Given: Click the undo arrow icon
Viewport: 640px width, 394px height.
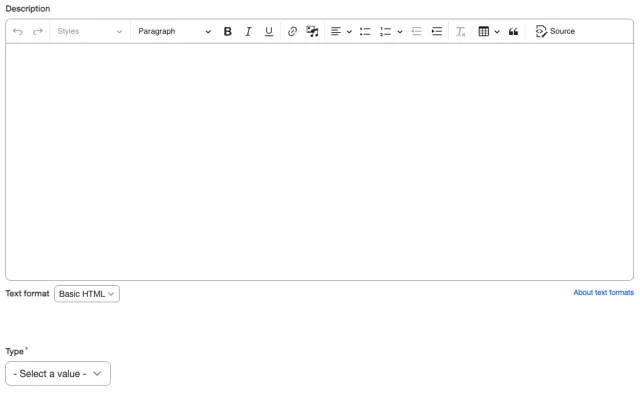Looking at the screenshot, I should 18,31.
